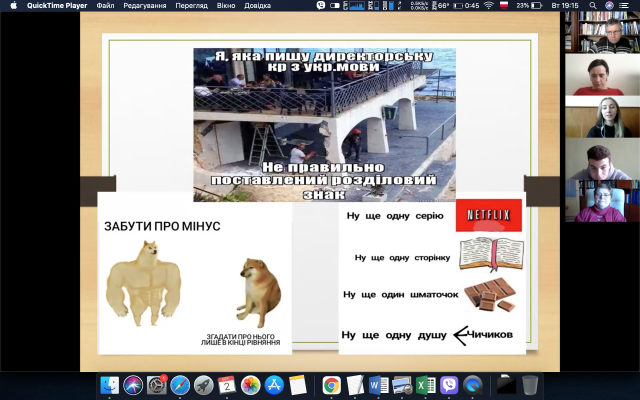Screen dimensions: 640x400
Task: Select top participant video with bookshelves
Action: coord(602,32)
